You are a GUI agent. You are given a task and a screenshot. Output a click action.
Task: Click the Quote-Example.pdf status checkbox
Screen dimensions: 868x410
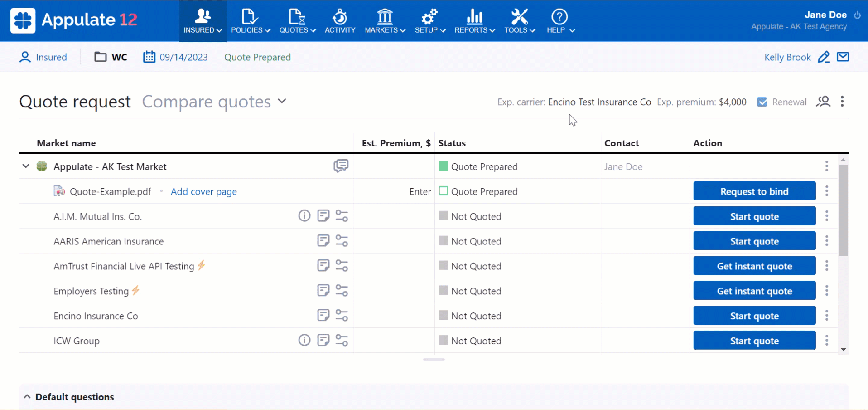444,191
